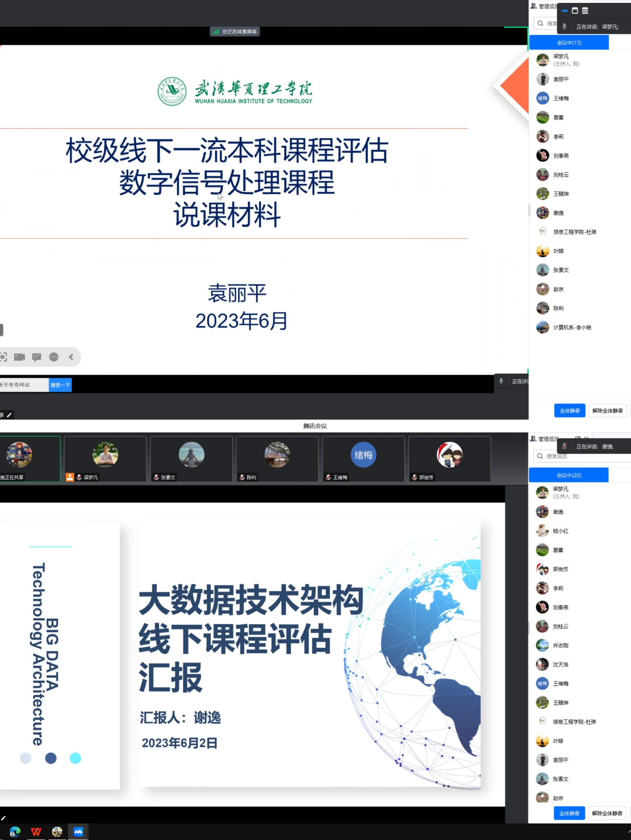631x840 pixels.
Task: Click the camera icon in floating toolbar
Action: (19, 357)
